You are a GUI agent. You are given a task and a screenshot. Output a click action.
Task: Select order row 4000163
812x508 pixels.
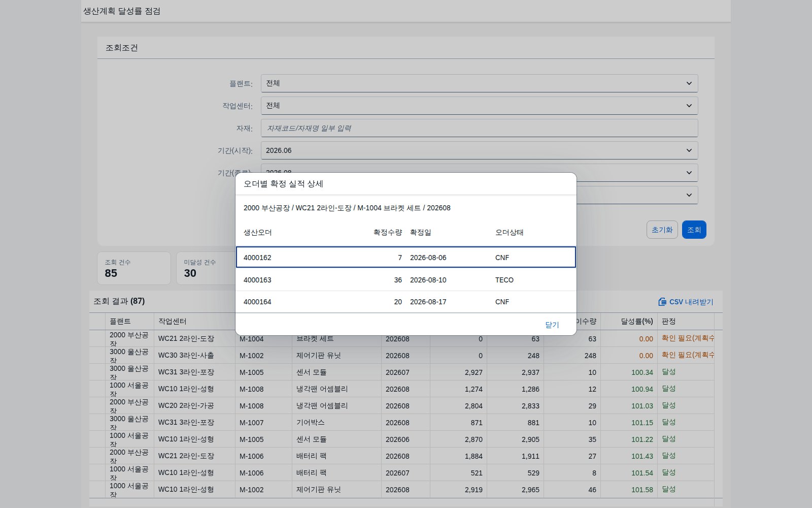point(406,280)
